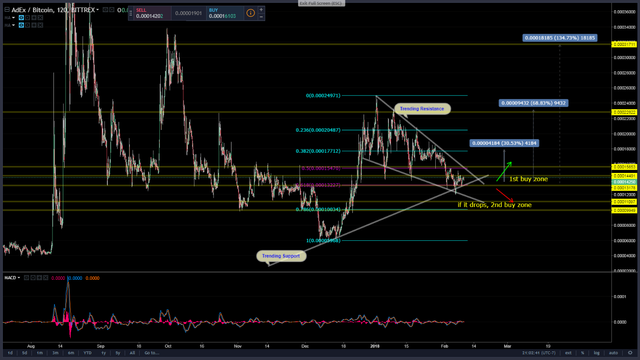Image resolution: width=640 pixels, height=360 pixels.
Task: Remove the second HA indicator with X icon
Action: tap(40, 25)
